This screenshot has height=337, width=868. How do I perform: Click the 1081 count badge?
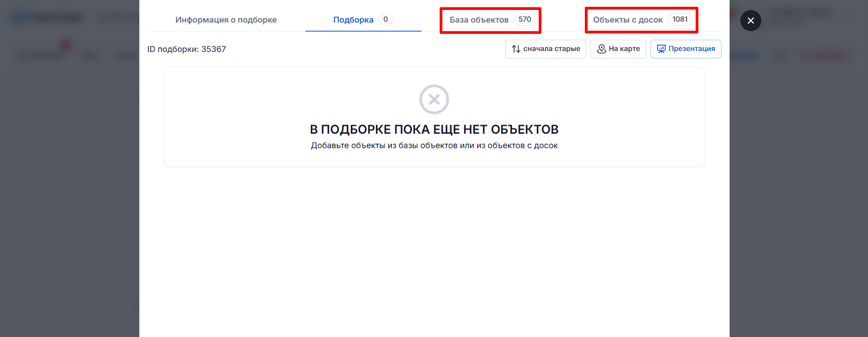[x=680, y=19]
